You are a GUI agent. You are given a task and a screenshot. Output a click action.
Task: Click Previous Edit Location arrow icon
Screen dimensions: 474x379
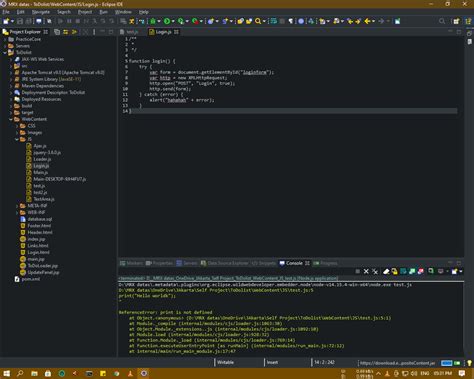(x=350, y=21)
